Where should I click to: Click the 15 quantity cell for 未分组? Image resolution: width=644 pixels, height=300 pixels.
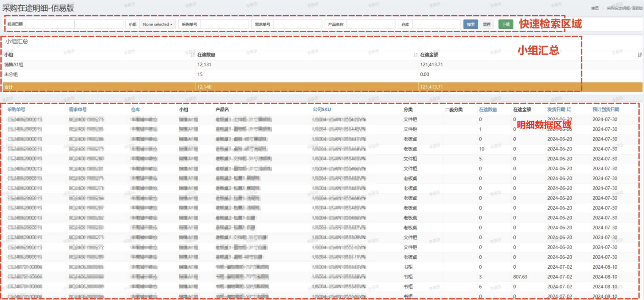point(200,74)
